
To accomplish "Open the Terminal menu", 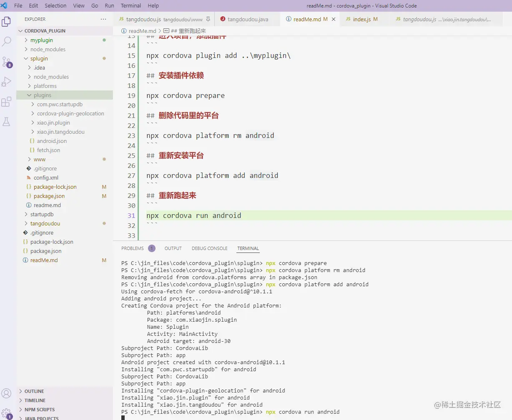I will click(x=131, y=5).
